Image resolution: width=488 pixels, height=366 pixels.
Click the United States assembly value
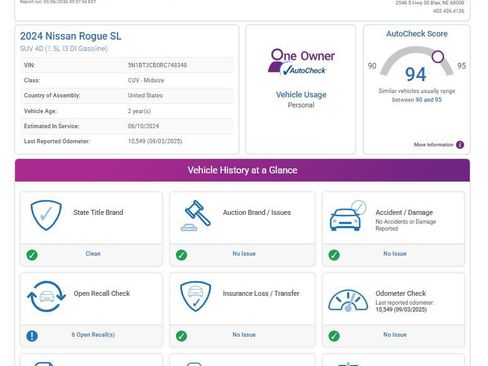point(145,95)
